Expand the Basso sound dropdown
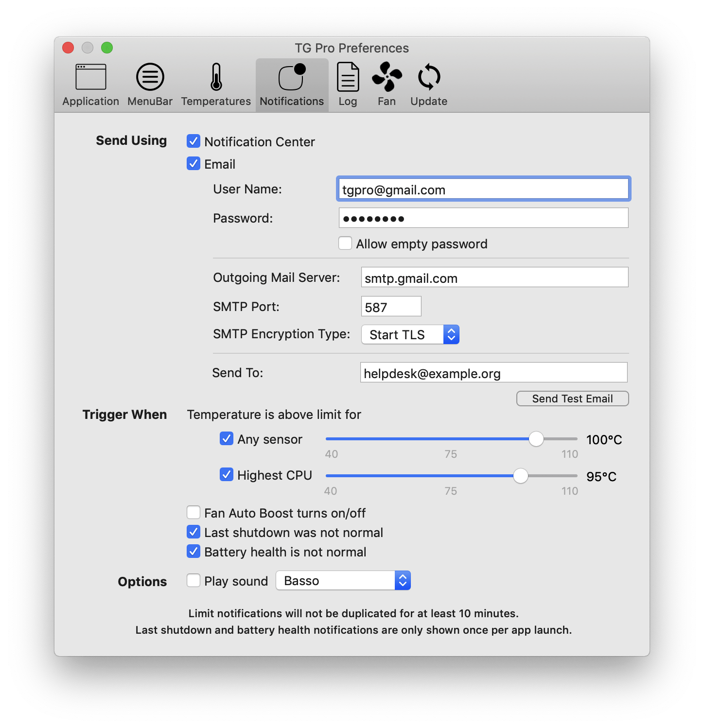704x728 pixels. 343,580
